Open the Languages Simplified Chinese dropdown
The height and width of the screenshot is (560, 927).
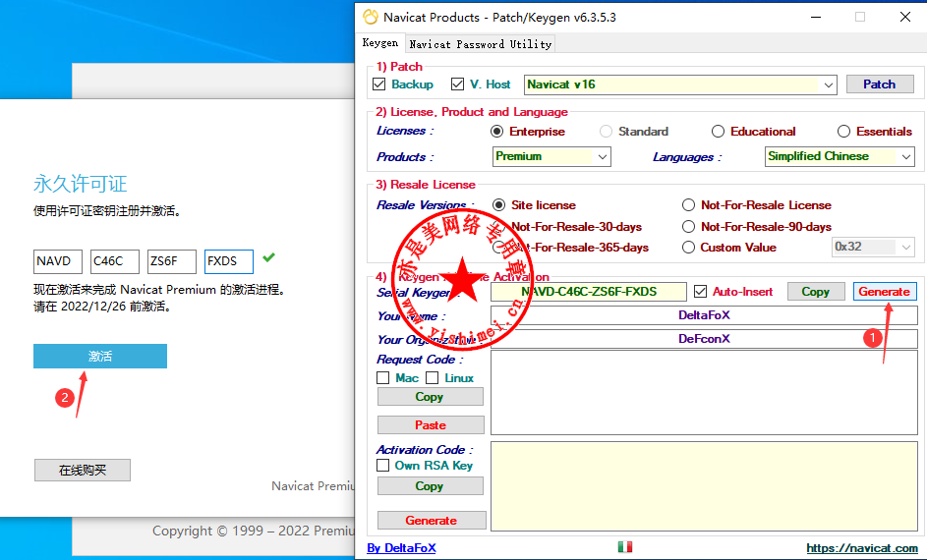905,156
